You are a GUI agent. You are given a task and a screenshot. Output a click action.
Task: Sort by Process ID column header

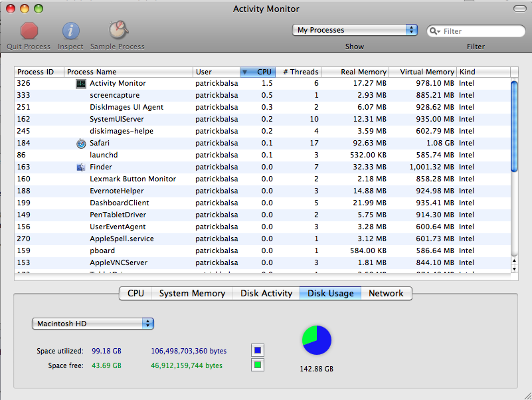click(x=39, y=72)
